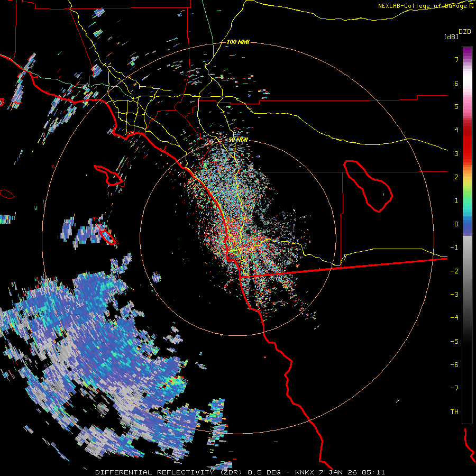Click the DIFFERENTIAL REFLECTIVITY (ZDR) caption text
Viewport: 476px width, 476px height.
click(x=169, y=472)
